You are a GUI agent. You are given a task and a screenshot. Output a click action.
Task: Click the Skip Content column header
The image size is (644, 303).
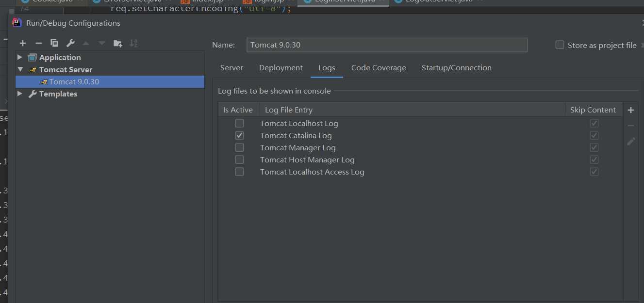click(x=593, y=110)
